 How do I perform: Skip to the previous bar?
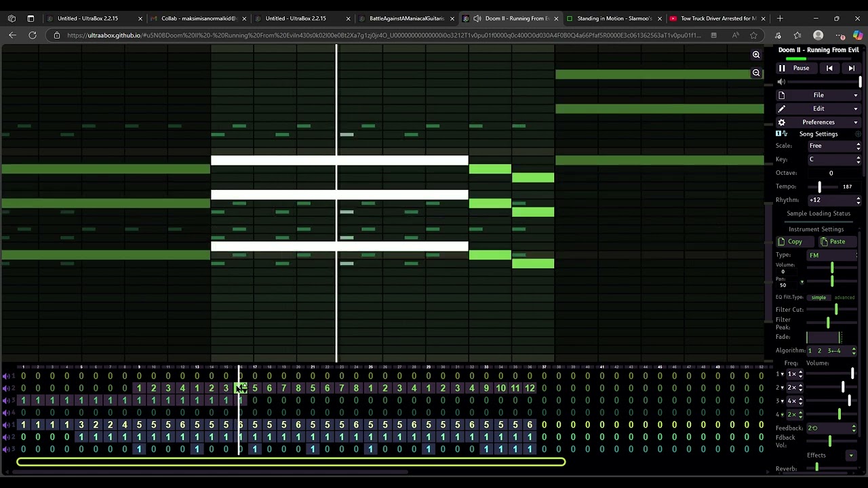[829, 68]
